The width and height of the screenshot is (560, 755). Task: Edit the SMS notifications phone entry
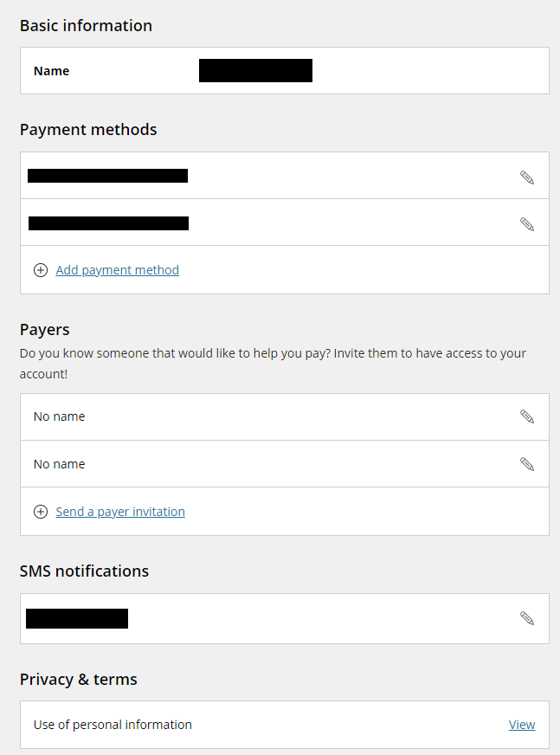pos(527,618)
